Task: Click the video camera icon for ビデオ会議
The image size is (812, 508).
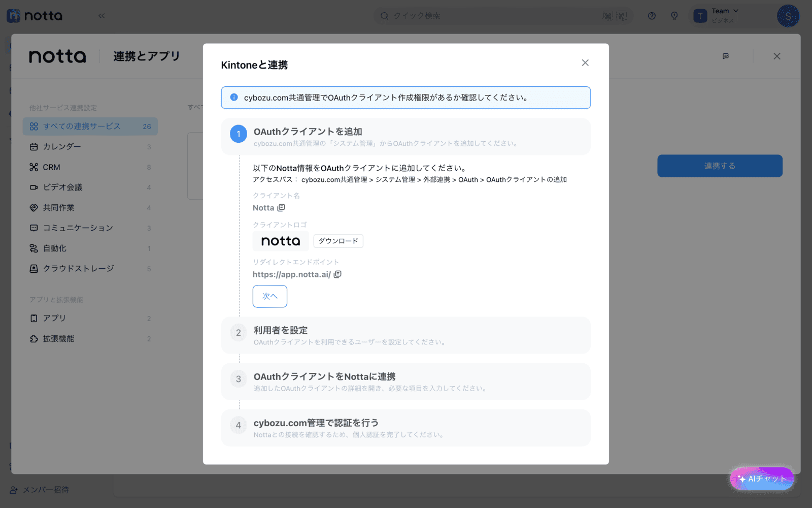Action: 33,187
